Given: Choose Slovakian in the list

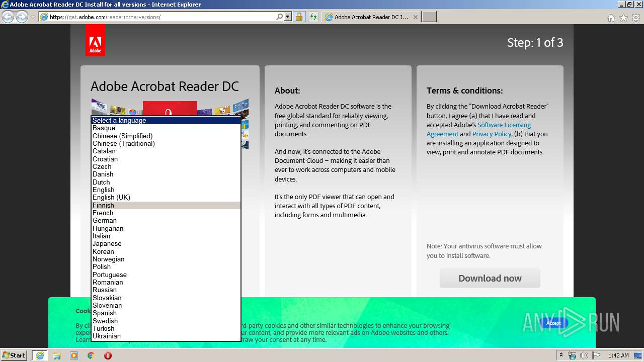Looking at the screenshot, I should click(x=166, y=298).
